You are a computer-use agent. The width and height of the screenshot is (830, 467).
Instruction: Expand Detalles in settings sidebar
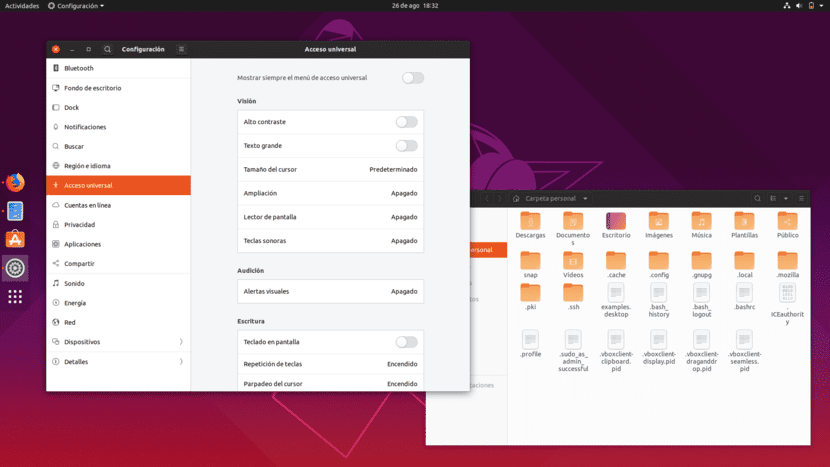click(x=118, y=362)
